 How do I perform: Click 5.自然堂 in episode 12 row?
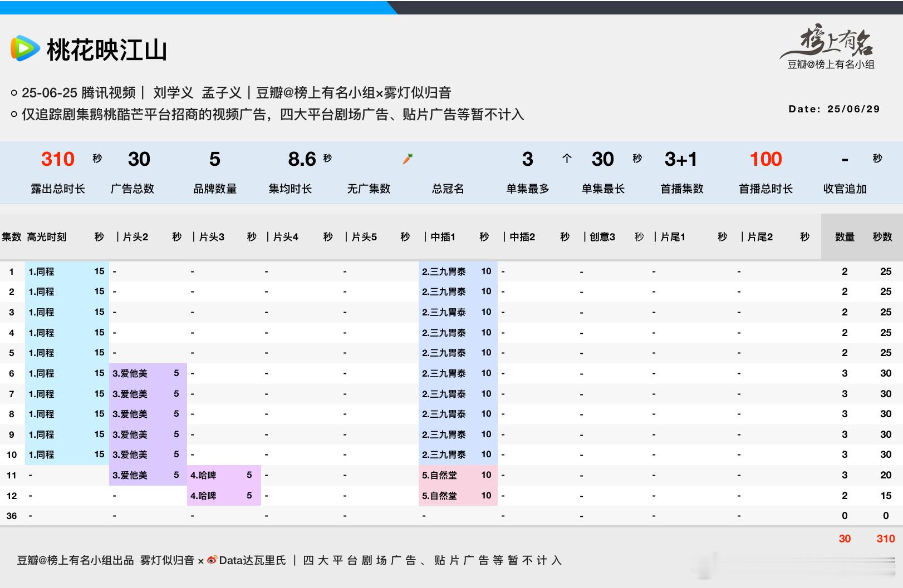[439, 496]
